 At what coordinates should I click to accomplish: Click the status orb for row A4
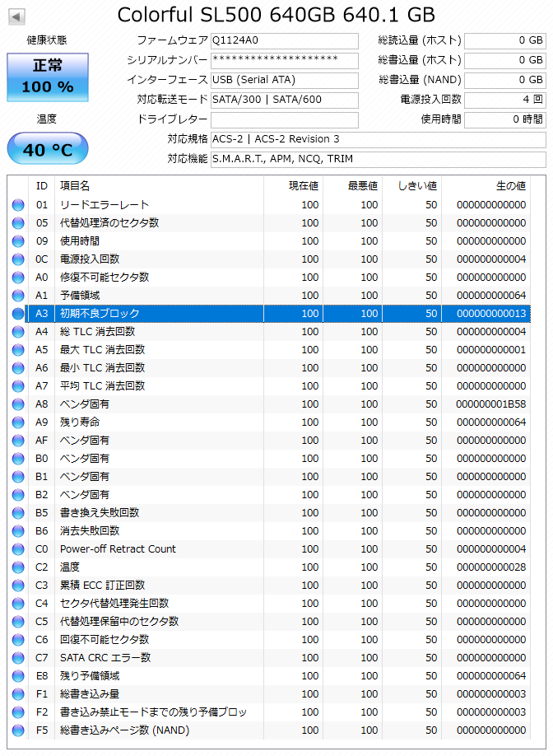tap(18, 332)
